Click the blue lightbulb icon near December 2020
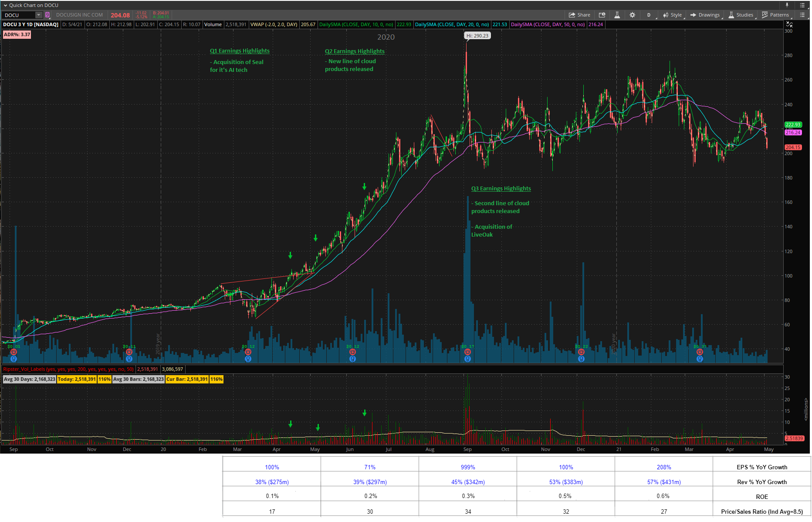Screen dimensions: 812x522 pos(581,359)
